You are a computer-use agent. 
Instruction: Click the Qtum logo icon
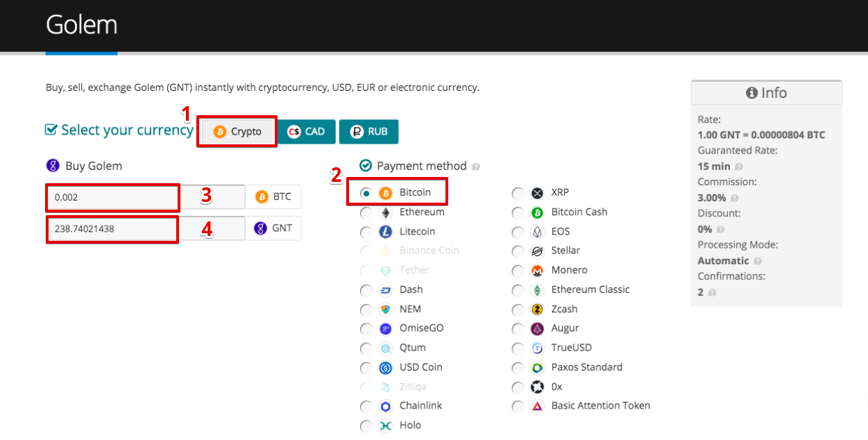click(386, 348)
